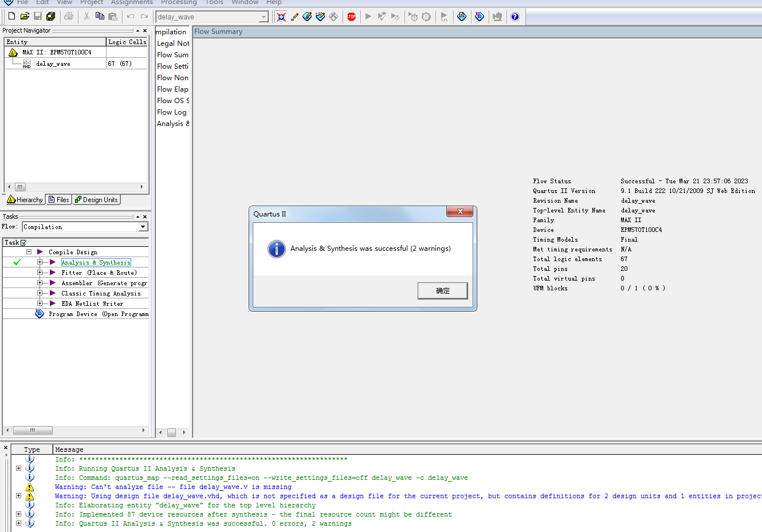Click the blue Help question mark icon
This screenshot has width=762, height=532.
(x=515, y=17)
